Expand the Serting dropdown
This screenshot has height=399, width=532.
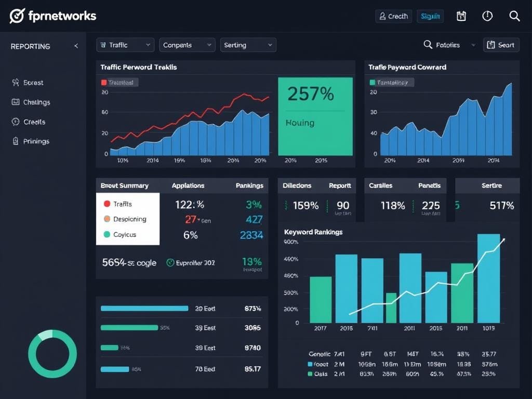[248, 45]
